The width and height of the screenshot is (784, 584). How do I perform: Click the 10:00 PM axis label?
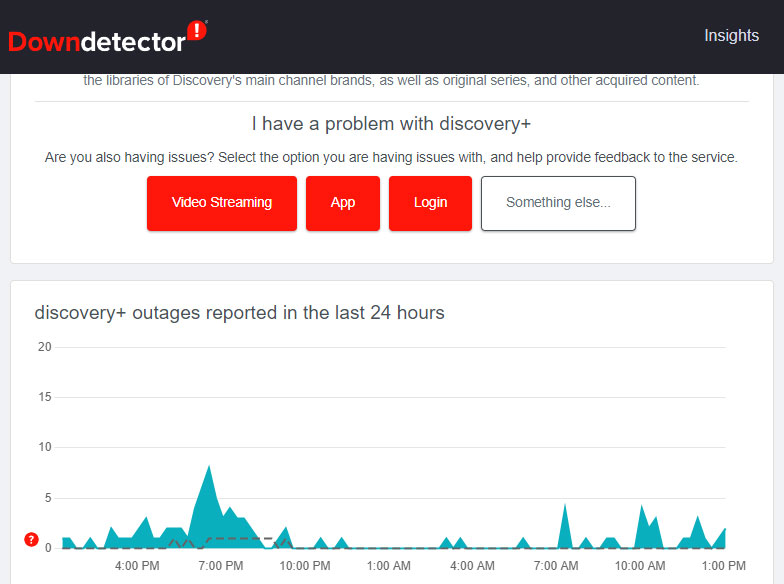[x=304, y=566]
